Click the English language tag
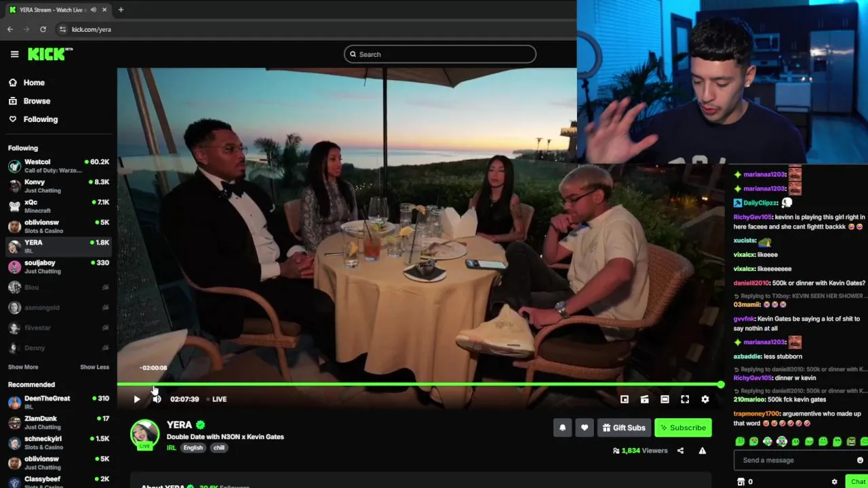 tap(193, 448)
